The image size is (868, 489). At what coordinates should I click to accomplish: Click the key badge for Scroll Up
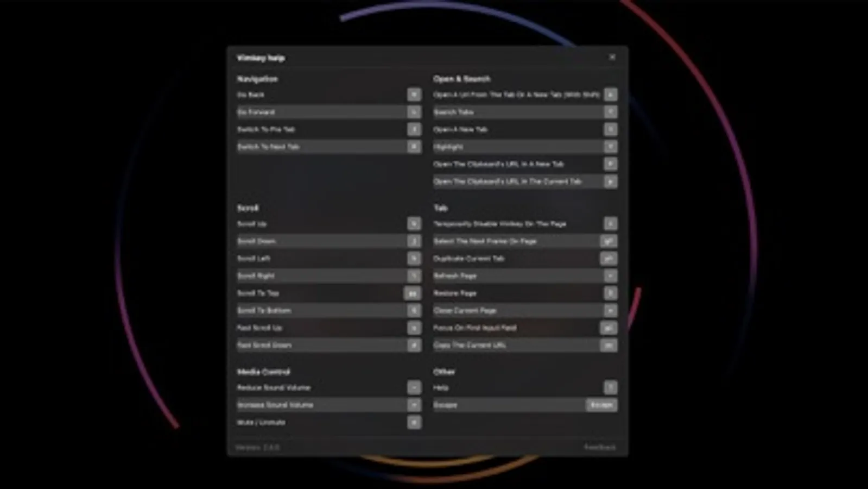(414, 224)
